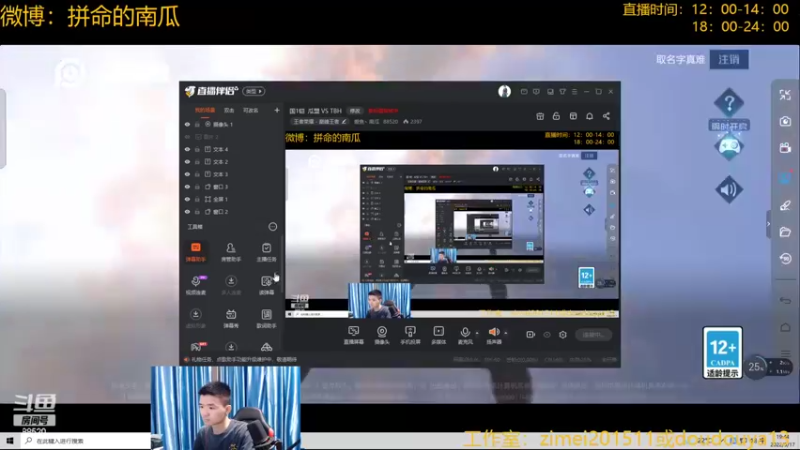Click emulator rotate screen icon
The image size is (800, 450).
(x=785, y=258)
